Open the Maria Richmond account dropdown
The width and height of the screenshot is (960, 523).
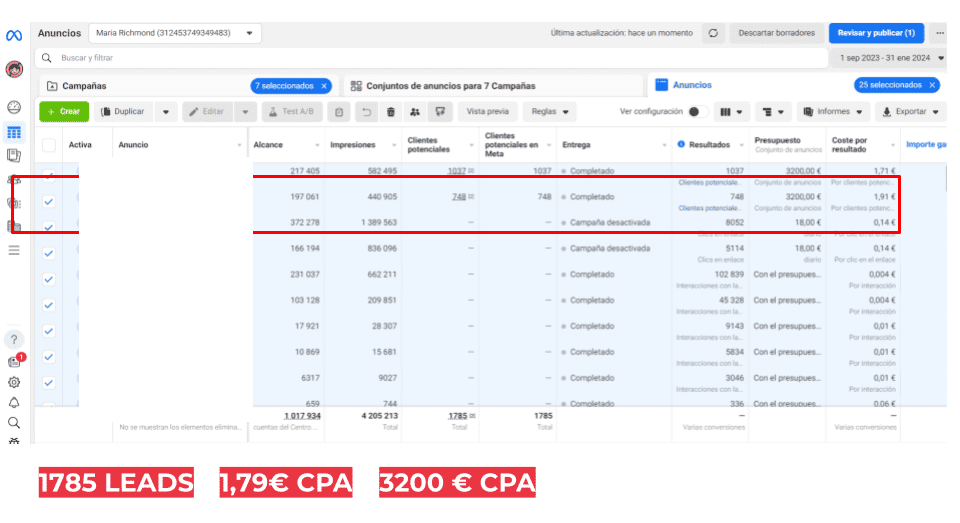pos(174,33)
